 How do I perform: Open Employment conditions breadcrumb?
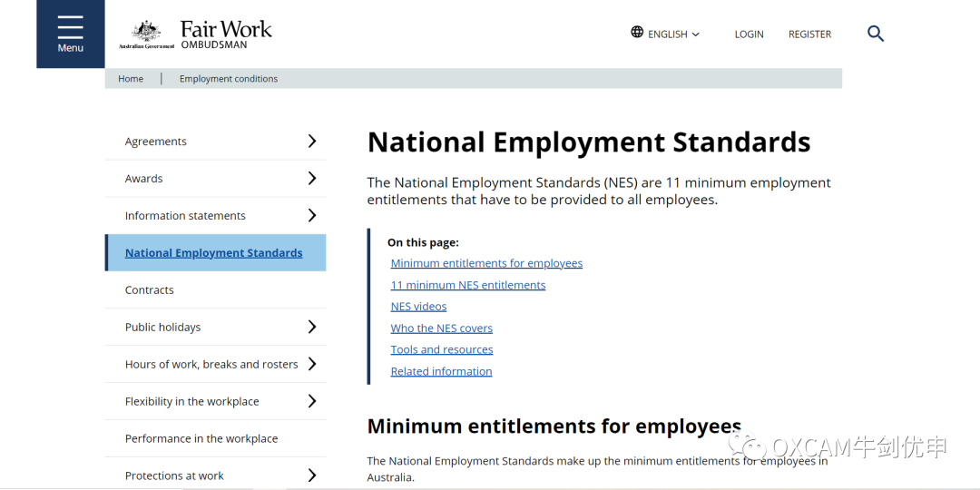228,79
